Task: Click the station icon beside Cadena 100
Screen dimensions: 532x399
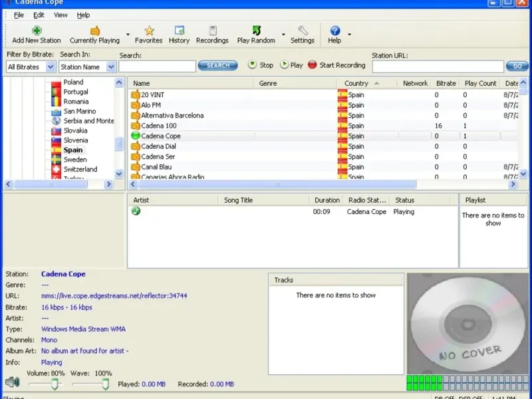Action: click(x=136, y=126)
